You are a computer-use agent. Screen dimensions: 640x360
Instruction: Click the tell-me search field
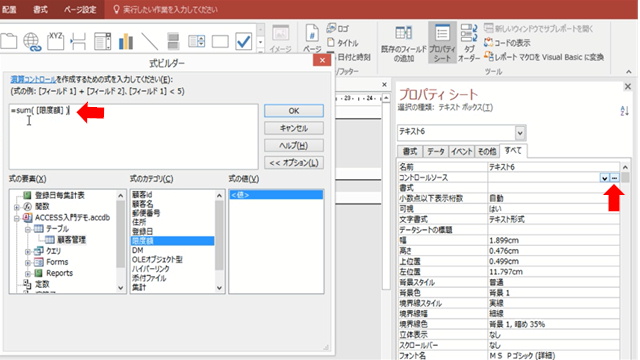coord(171,9)
